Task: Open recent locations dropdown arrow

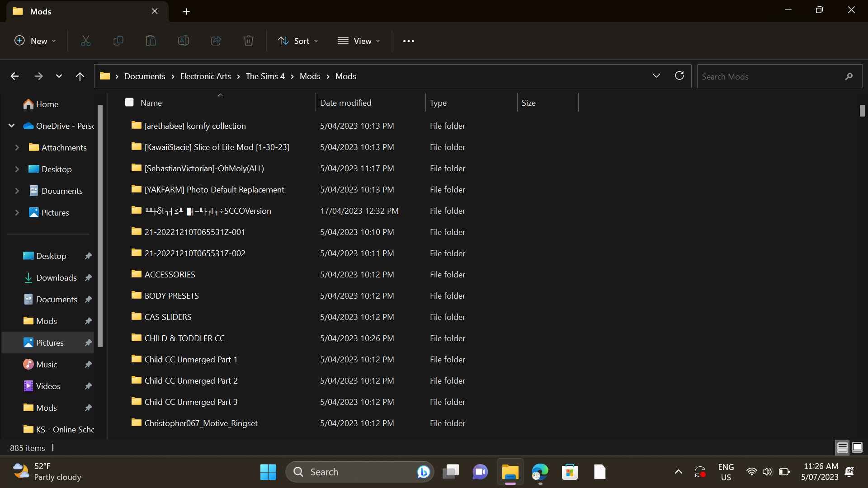Action: click(59, 76)
